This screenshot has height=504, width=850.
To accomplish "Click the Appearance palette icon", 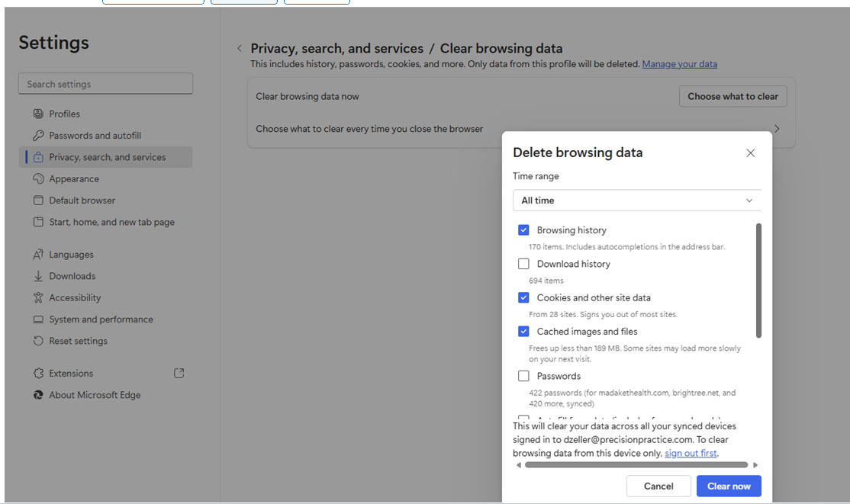I will coord(38,179).
